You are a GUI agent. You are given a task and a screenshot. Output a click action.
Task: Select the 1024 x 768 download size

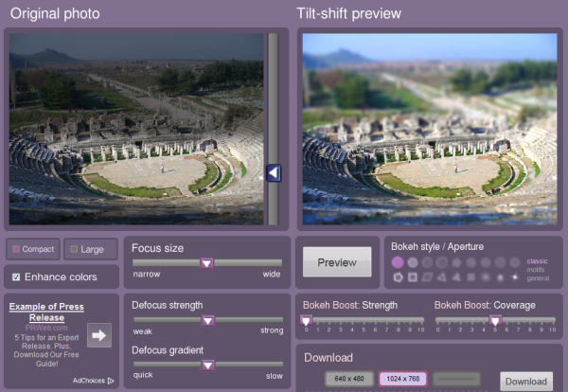(403, 380)
